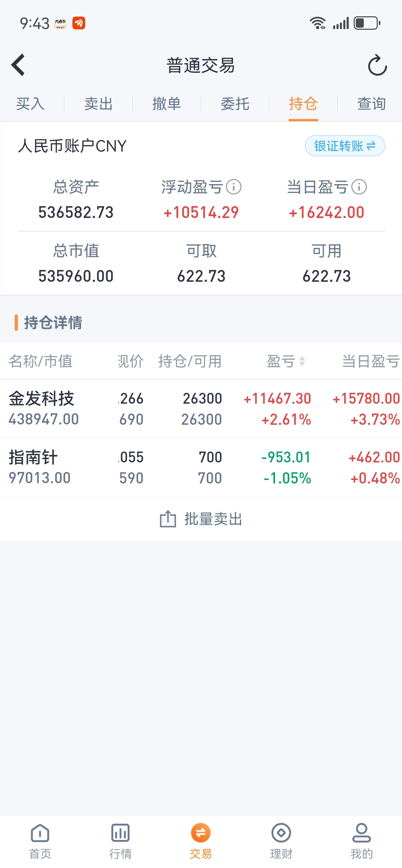Open the 查询 tab
The width and height of the screenshot is (402, 868).
click(371, 103)
